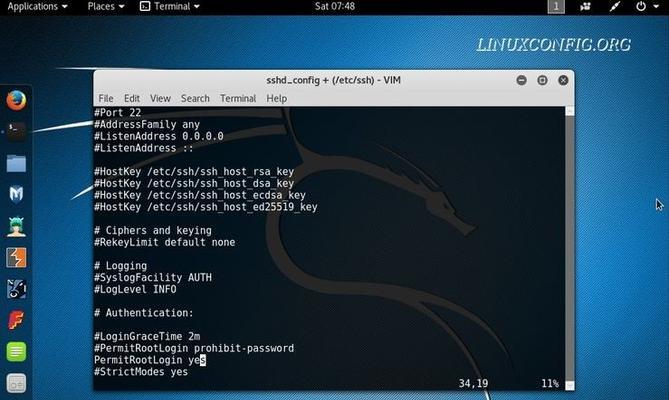Open the View menu

click(x=160, y=99)
